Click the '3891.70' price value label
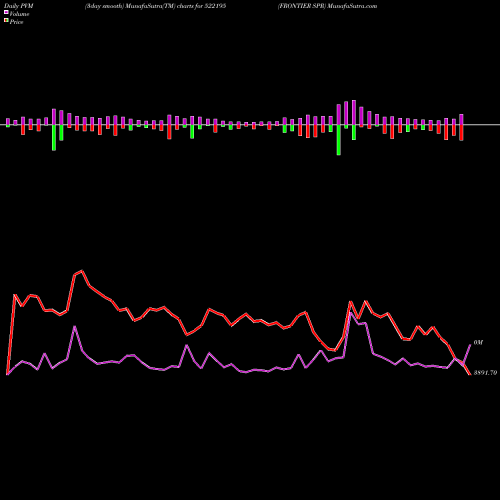 click(x=485, y=373)
